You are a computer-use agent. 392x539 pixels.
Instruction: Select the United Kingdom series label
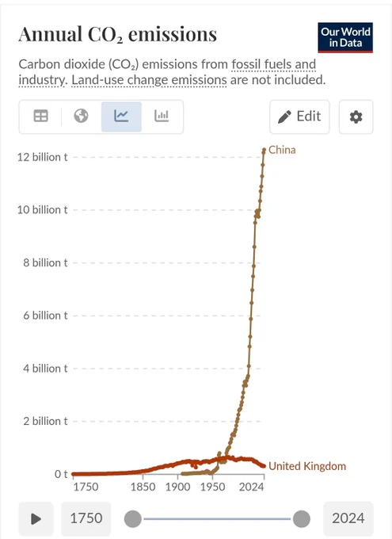click(307, 466)
